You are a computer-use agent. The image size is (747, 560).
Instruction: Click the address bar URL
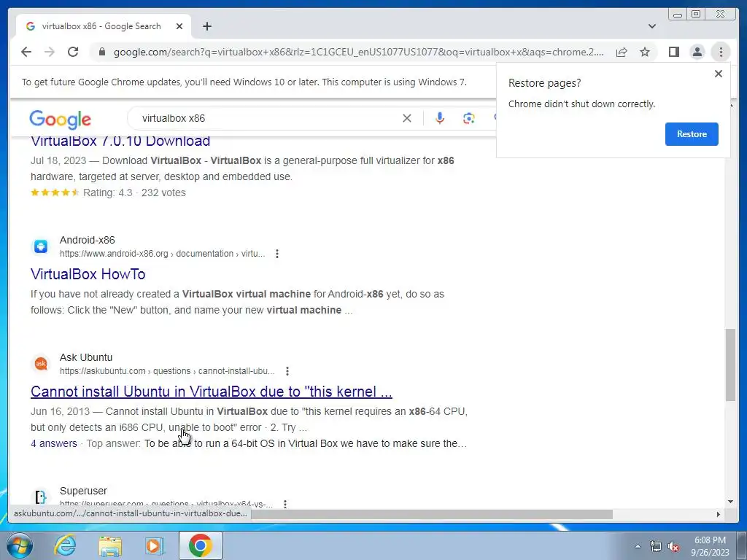(358, 52)
